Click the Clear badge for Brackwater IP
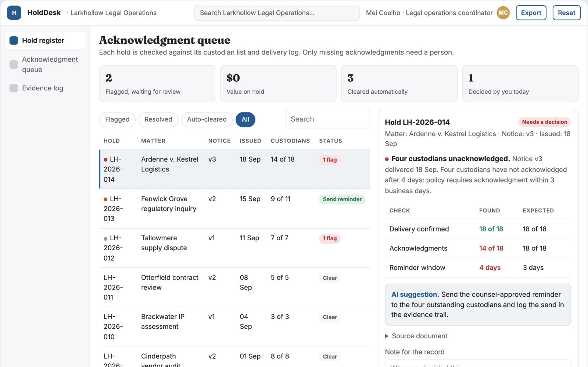Viewport: 588px width, 367px height. (330, 317)
